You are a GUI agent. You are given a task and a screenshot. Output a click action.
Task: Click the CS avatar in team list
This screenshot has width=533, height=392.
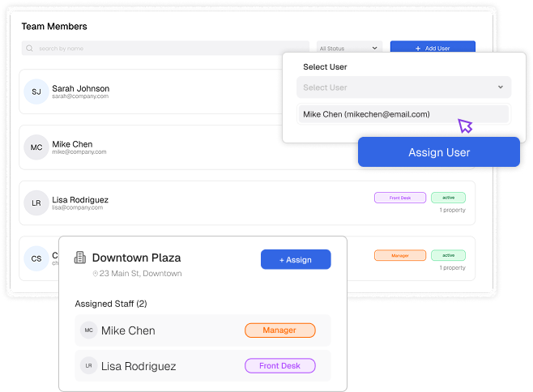click(36, 258)
